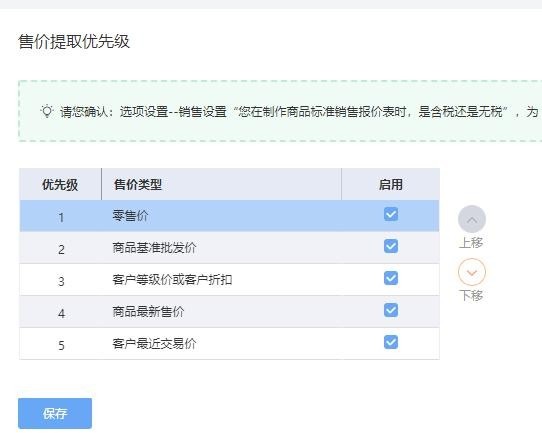542x433 pixels.
Task: Click the 上移 move-up arrow button
Action: pos(472,219)
